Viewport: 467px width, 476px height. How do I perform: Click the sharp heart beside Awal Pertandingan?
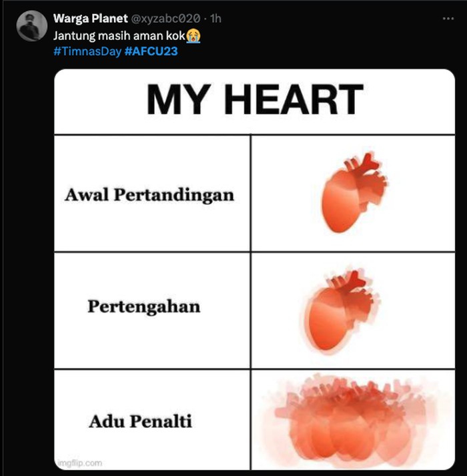[354, 192]
